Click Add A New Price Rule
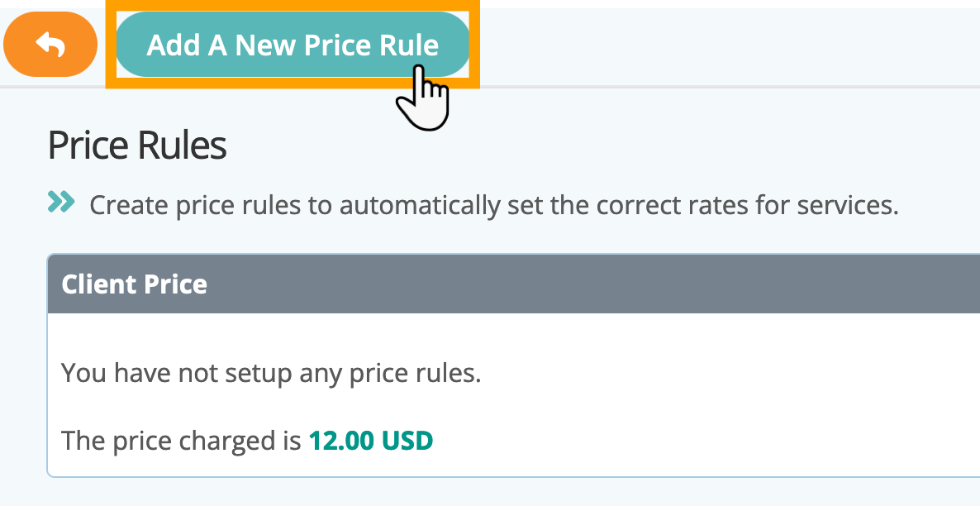This screenshot has height=506, width=980. (293, 45)
